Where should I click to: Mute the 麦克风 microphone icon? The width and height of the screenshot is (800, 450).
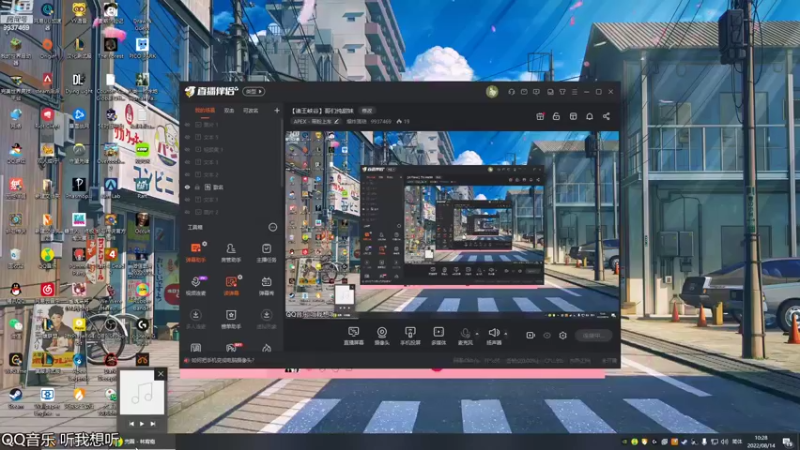click(x=465, y=333)
